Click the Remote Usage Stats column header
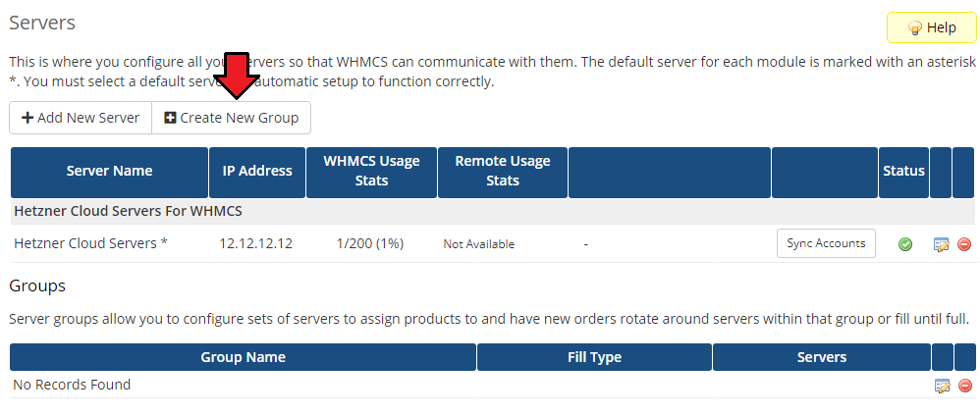The height and width of the screenshot is (415, 980). [503, 173]
